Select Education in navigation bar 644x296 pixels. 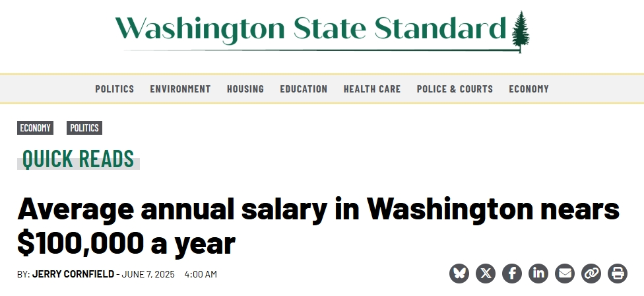pos(304,89)
